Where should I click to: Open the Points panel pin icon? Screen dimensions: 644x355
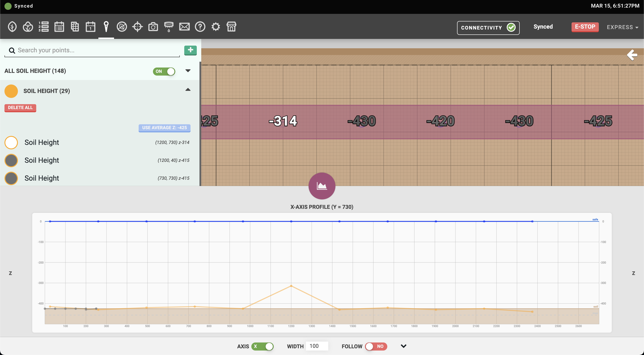(106, 27)
